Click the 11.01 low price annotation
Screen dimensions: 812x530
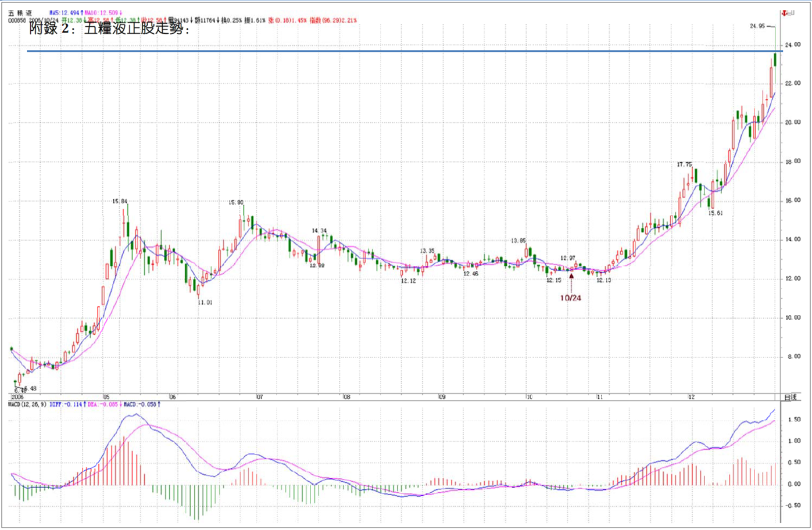point(205,302)
